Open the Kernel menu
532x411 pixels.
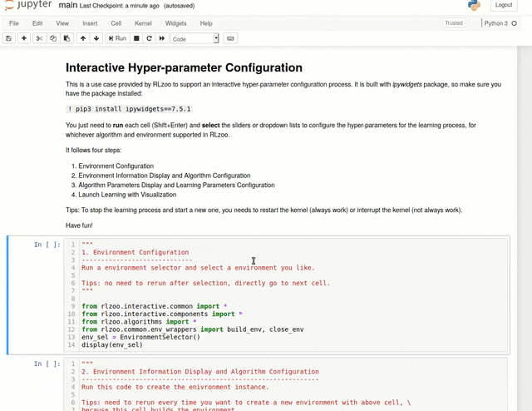(143, 23)
